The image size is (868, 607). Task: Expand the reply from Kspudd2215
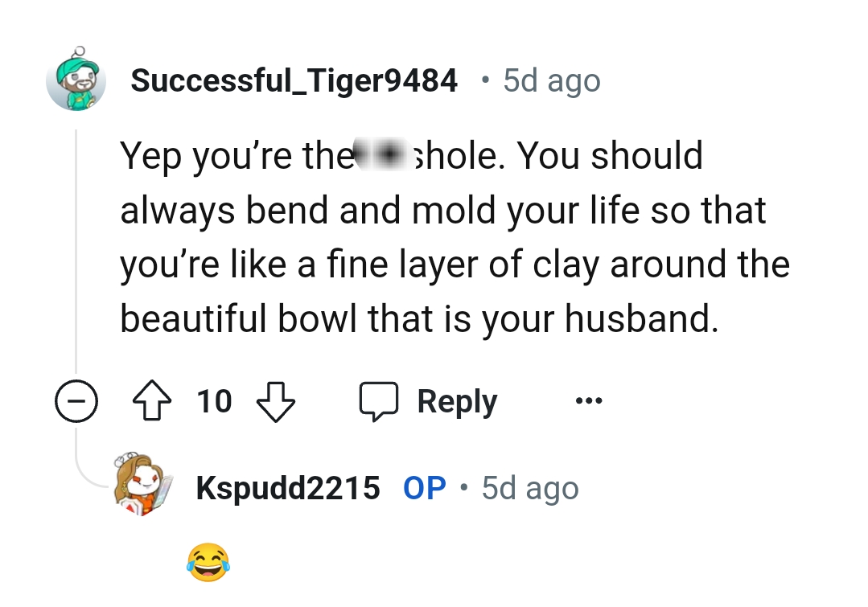(x=207, y=561)
